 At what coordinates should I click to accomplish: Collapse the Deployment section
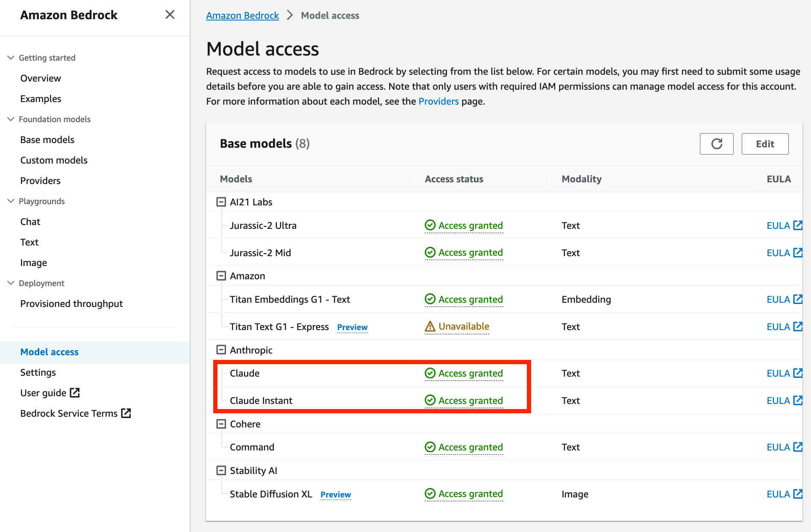point(11,283)
